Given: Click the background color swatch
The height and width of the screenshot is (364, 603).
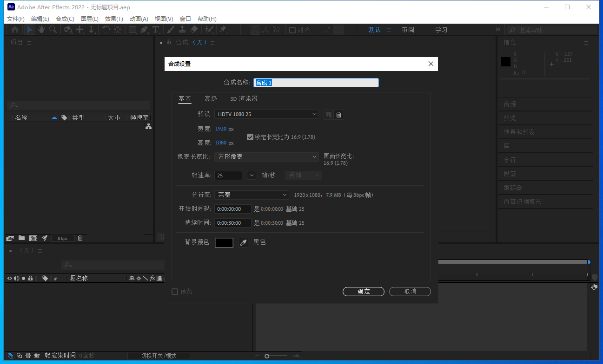Looking at the screenshot, I should click(224, 242).
